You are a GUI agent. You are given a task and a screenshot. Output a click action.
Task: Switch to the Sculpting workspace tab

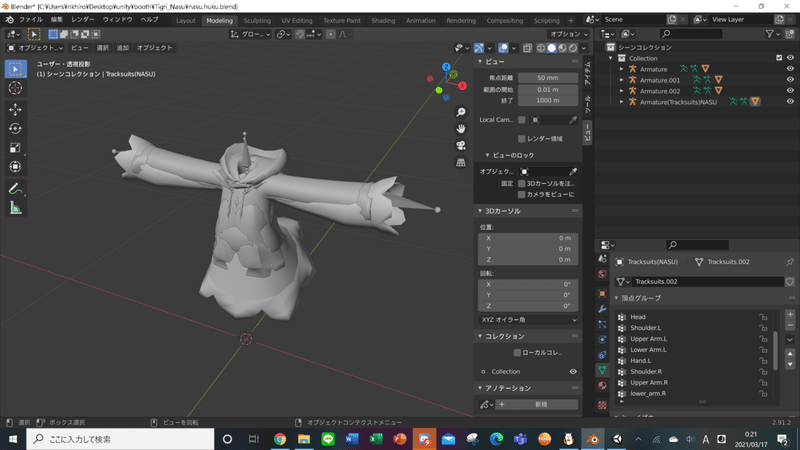coord(257,20)
